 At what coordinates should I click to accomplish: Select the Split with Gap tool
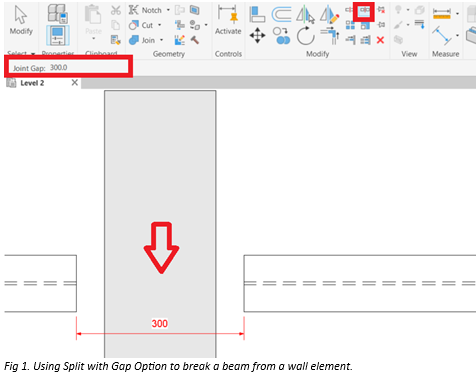coord(364,10)
